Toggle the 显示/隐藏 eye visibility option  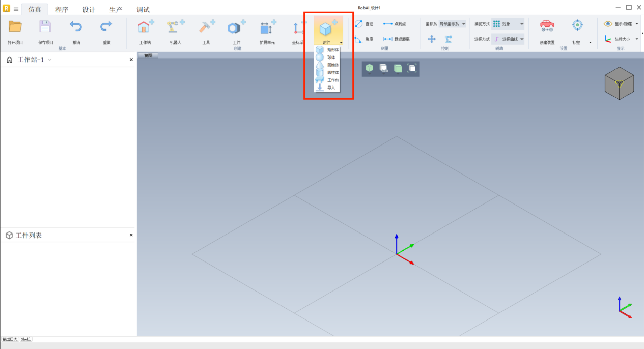point(620,24)
